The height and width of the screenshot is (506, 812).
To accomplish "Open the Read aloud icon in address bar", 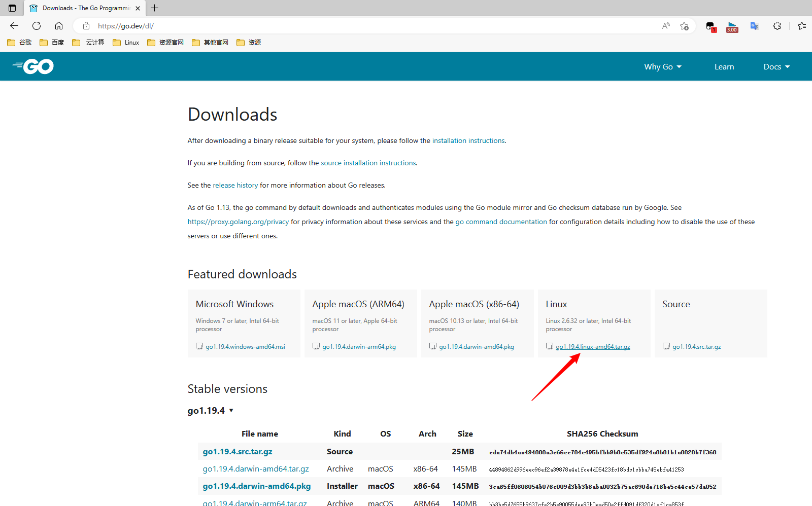I will 666,26.
